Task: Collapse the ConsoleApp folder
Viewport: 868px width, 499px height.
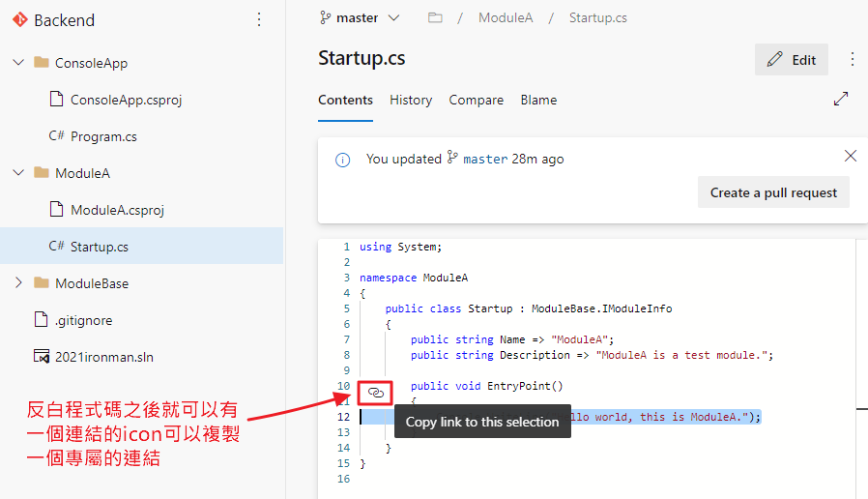Action: 18,63
